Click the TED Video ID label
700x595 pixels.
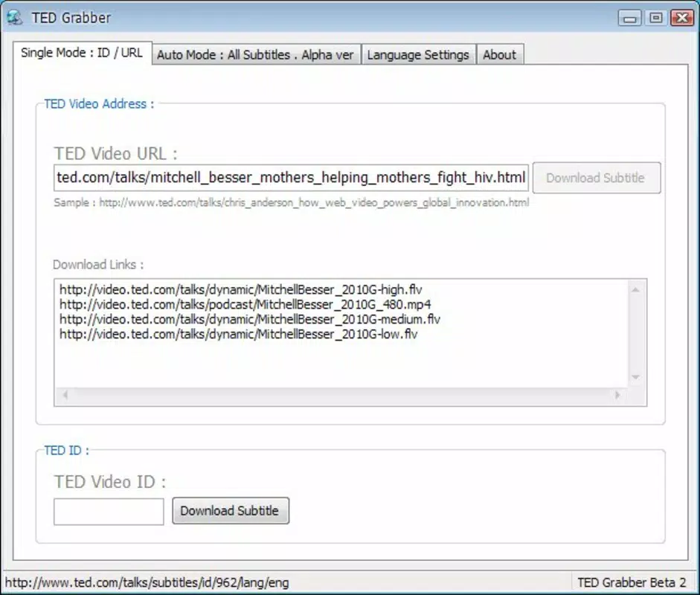(x=110, y=482)
